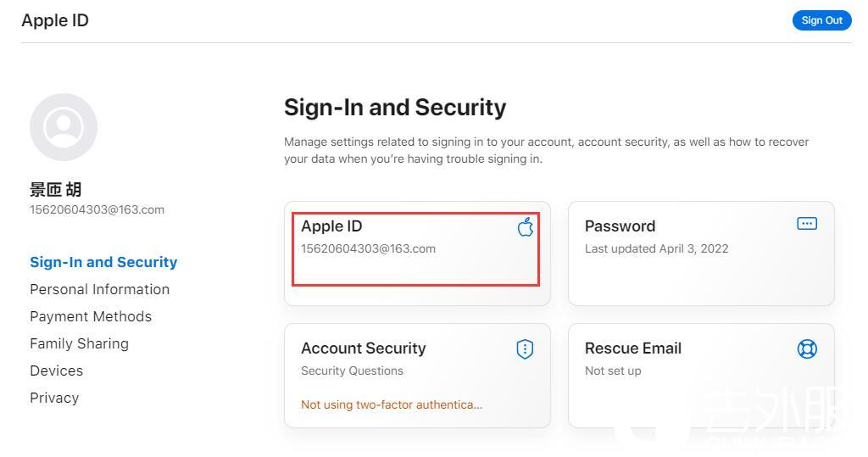Click the password dots icon

[807, 224]
